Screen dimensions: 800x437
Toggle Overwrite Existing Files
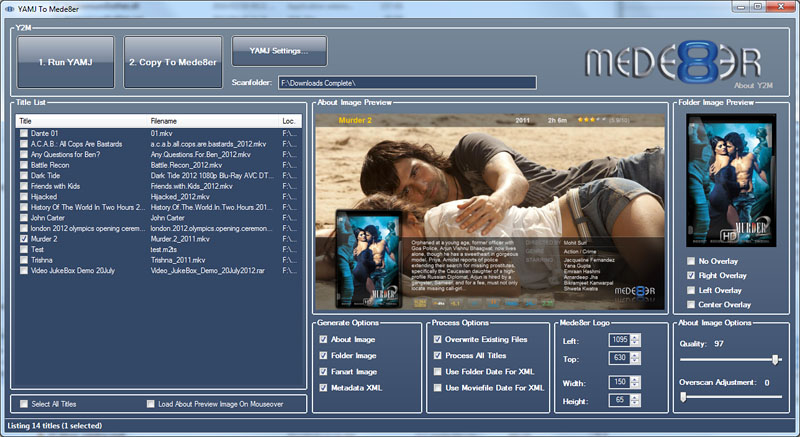pyautogui.click(x=437, y=339)
